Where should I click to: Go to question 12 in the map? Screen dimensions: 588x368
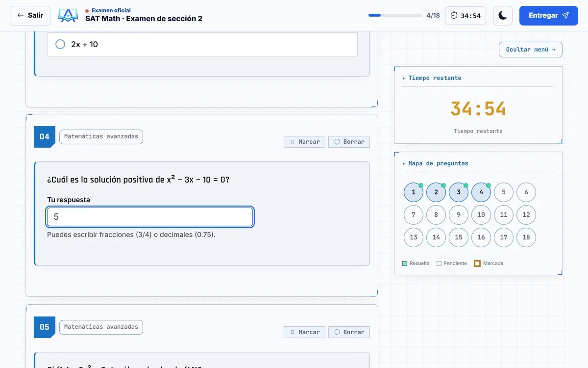point(526,215)
